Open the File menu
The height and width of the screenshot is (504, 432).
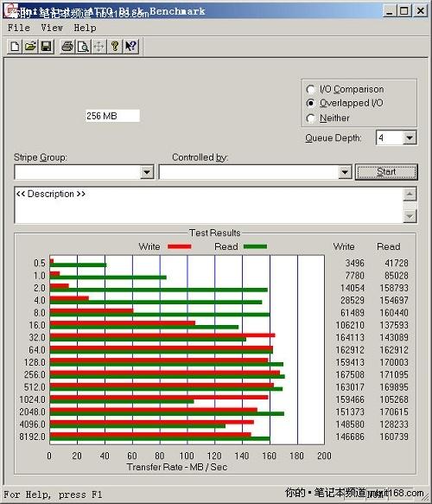(19, 28)
